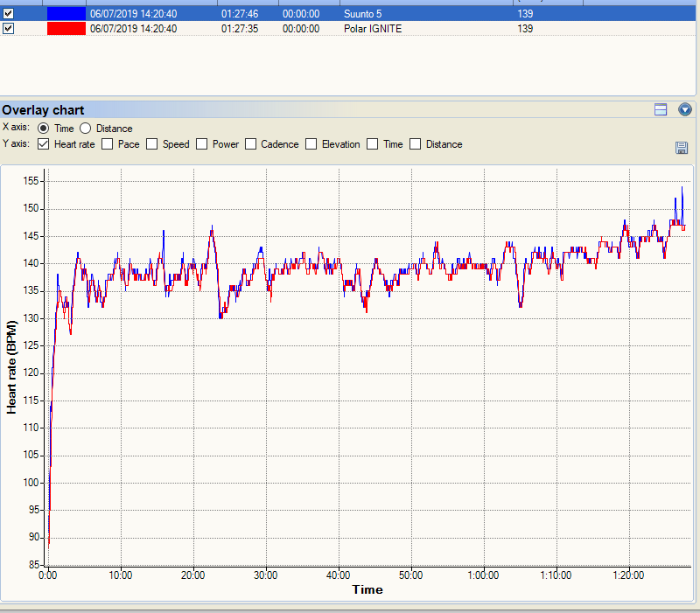Select the Suunto 5 device name cell
Viewport: 700px width, 613px height.
(362, 14)
